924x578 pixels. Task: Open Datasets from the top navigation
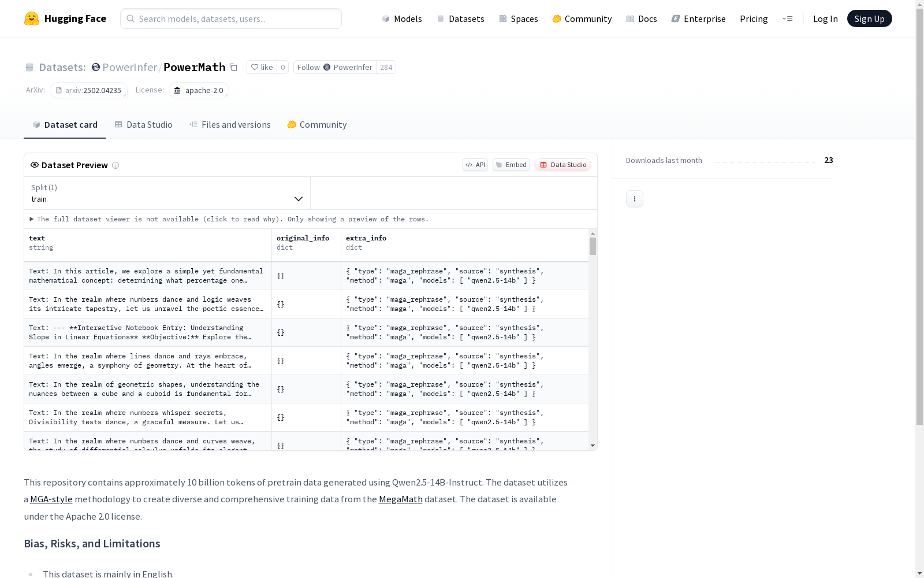tap(460, 18)
